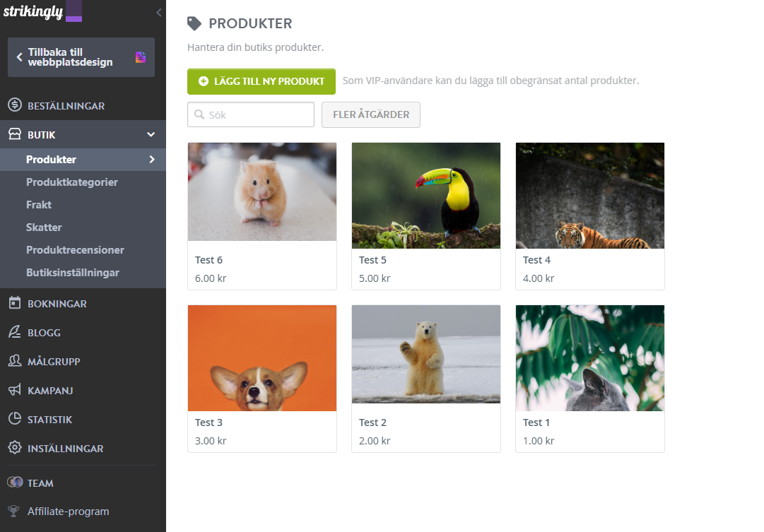This screenshot has height=532, width=764.
Task: Click the 3.00 kr price
Action: pos(211,441)
